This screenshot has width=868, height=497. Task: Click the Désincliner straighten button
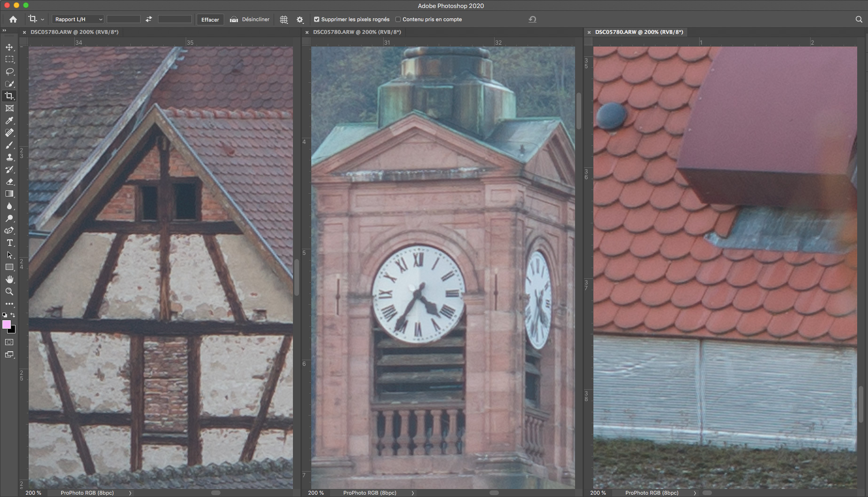coord(250,19)
